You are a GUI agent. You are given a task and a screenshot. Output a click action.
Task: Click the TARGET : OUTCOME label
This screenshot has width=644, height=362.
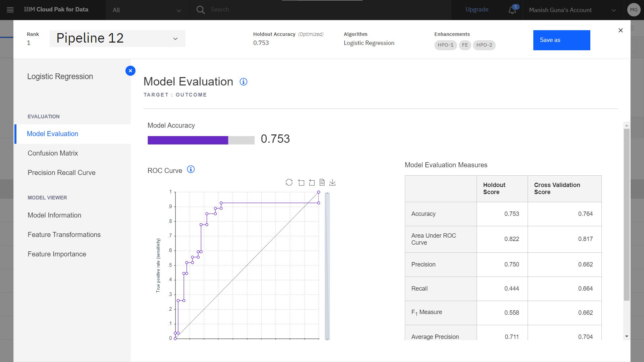[175, 95]
